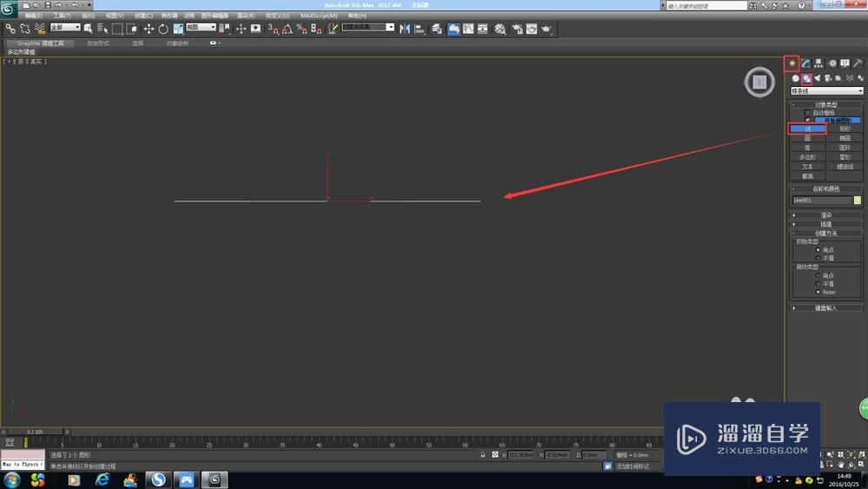Collapse the 名称和颜色 rollout
The width and height of the screenshot is (868, 489).
coord(826,188)
